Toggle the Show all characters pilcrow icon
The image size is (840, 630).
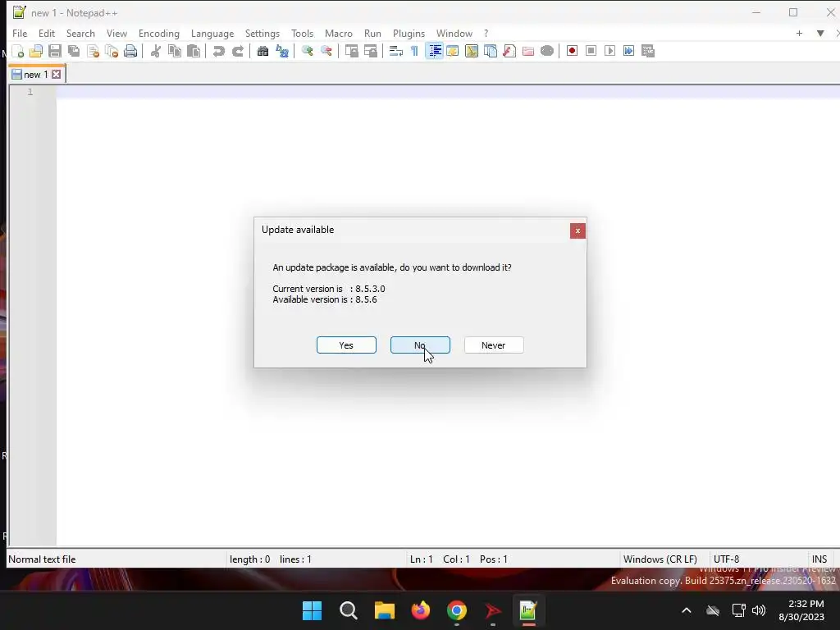coord(414,51)
